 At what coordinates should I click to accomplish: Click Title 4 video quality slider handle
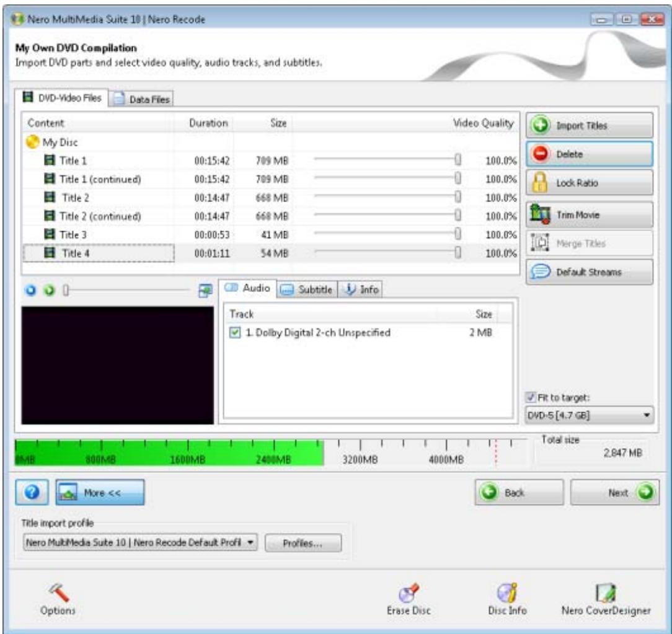(x=458, y=252)
